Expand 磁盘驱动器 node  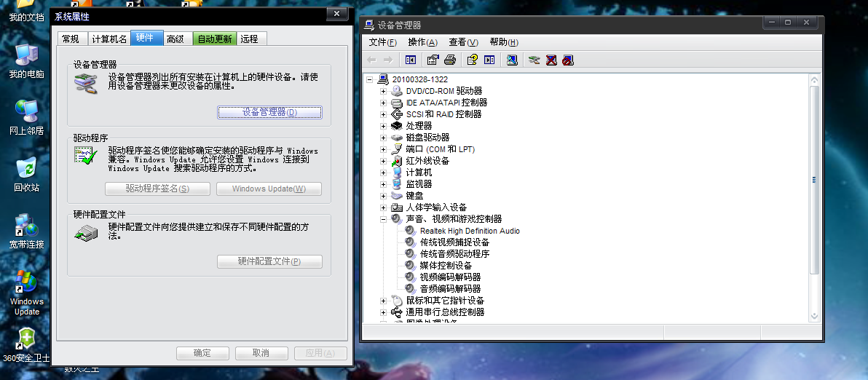(383, 137)
